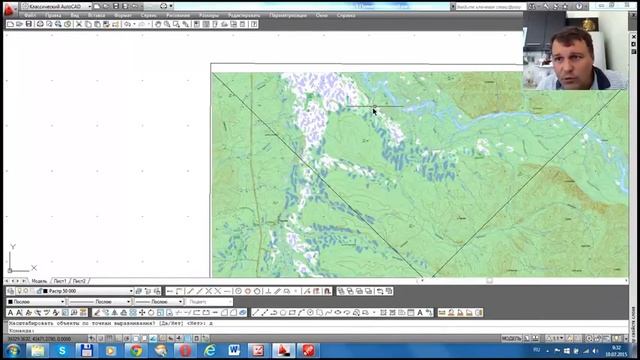Select the Move tool
The image size is (640, 360).
point(142,313)
